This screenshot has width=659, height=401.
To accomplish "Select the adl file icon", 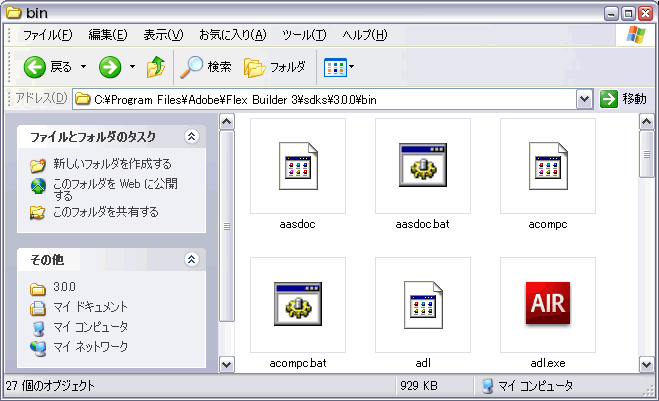I will (x=423, y=305).
